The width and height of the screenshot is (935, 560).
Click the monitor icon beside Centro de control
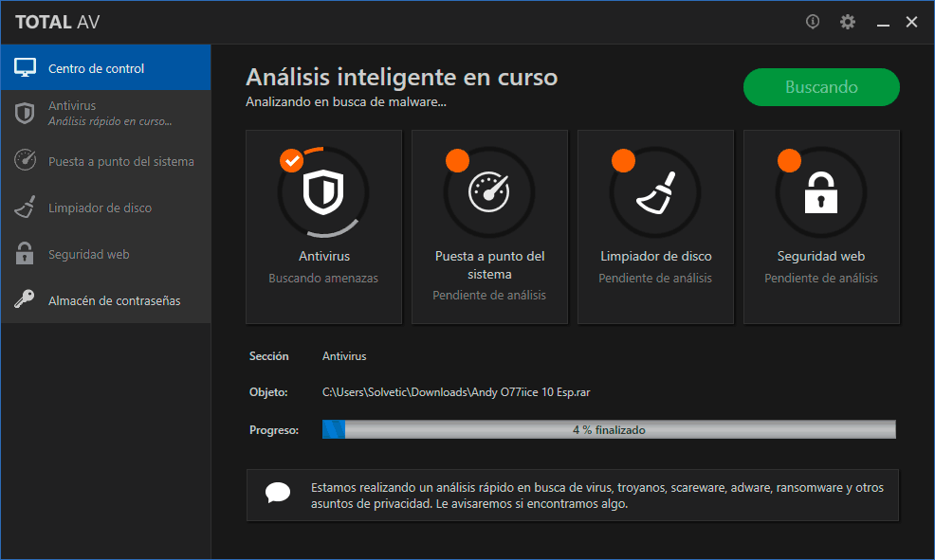25,67
